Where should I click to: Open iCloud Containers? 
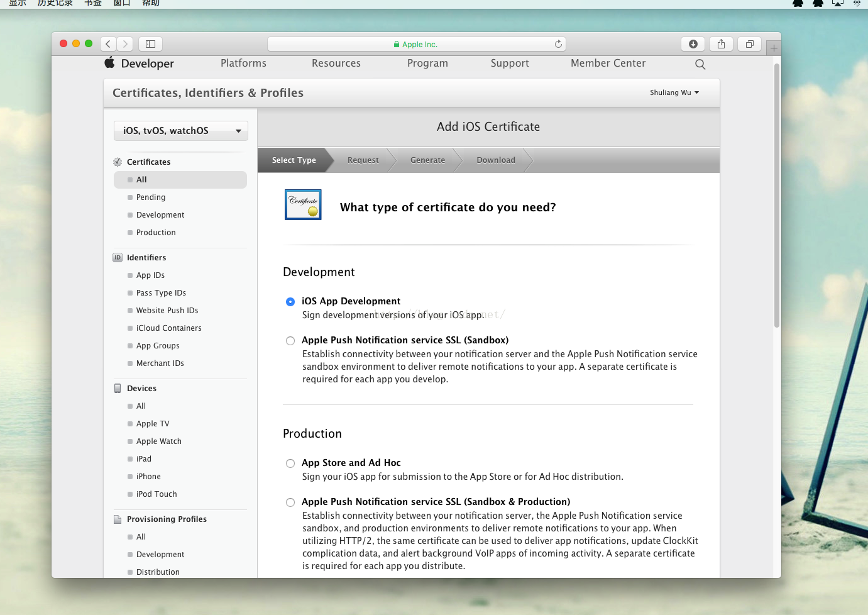169,328
